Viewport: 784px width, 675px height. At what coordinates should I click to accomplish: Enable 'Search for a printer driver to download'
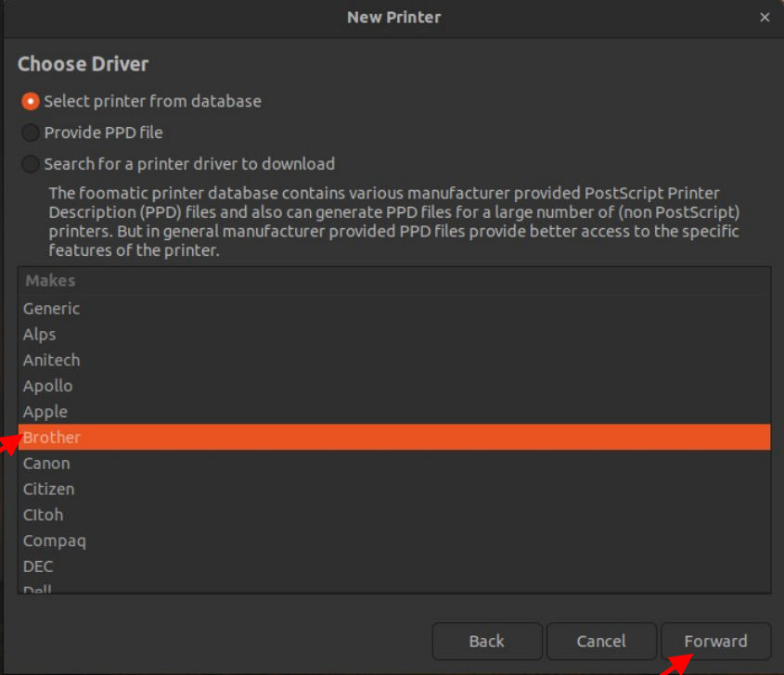(x=31, y=164)
